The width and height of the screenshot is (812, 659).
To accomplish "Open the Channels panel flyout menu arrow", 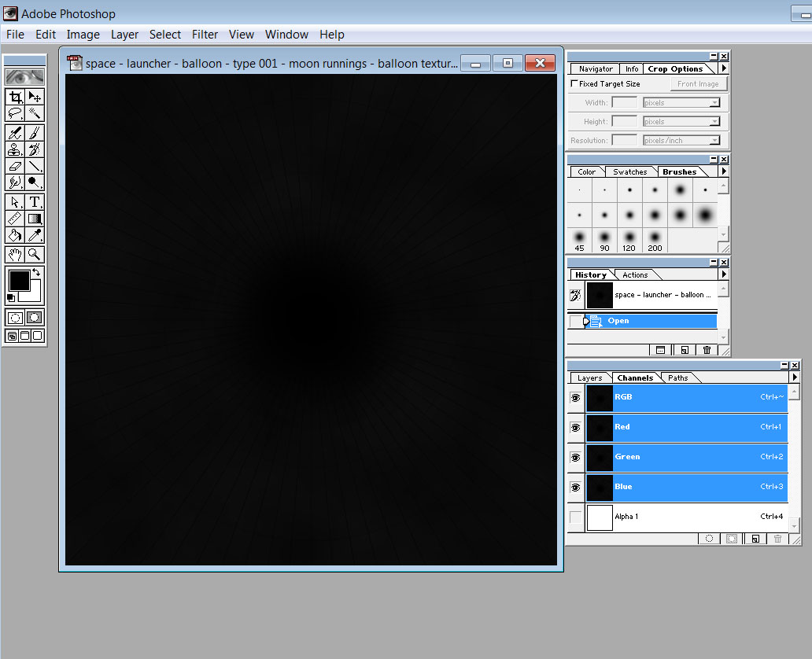I will click(795, 377).
